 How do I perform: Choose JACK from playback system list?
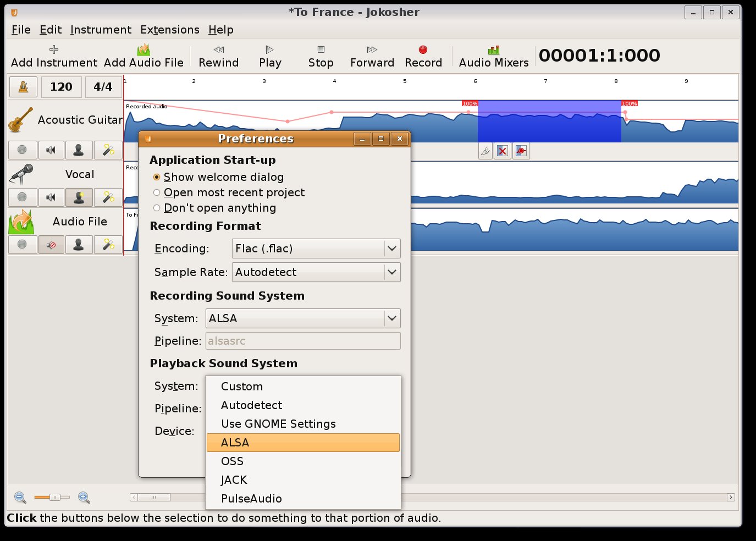[303, 480]
